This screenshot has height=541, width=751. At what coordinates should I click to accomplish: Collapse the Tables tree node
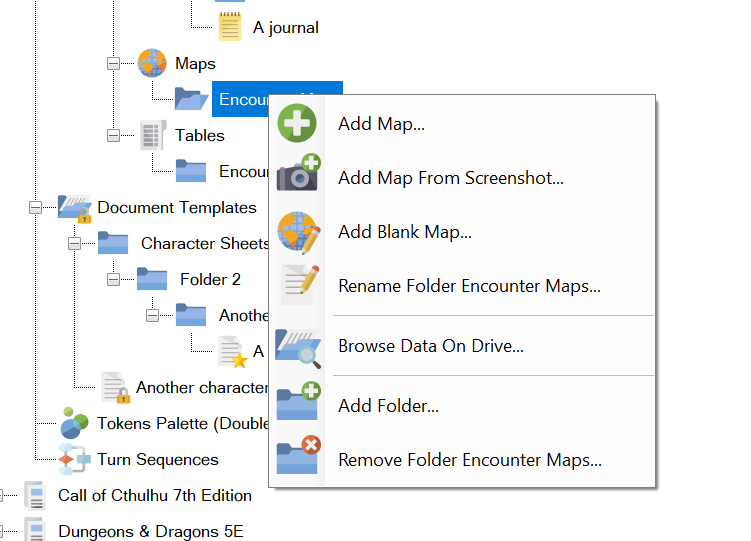(x=113, y=135)
